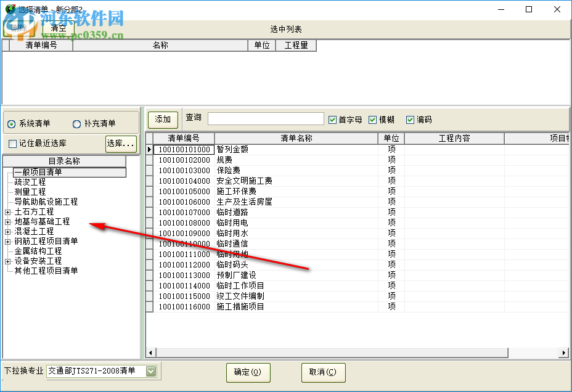Screen dimensions: 572x392
Task: Open the 交通部JTS271-2008清单 dropdown
Action: point(150,372)
